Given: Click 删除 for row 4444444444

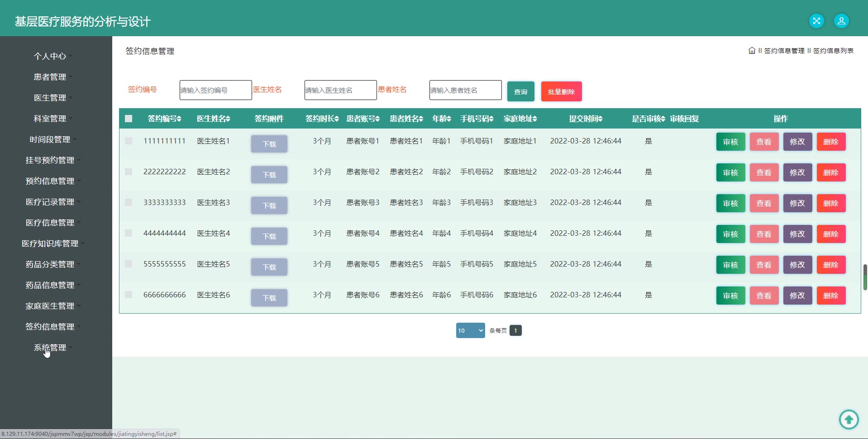Looking at the screenshot, I should coord(831,234).
